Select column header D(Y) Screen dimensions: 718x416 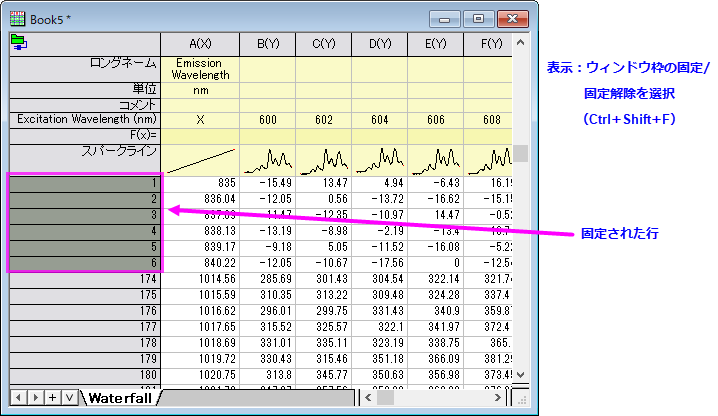coord(380,44)
